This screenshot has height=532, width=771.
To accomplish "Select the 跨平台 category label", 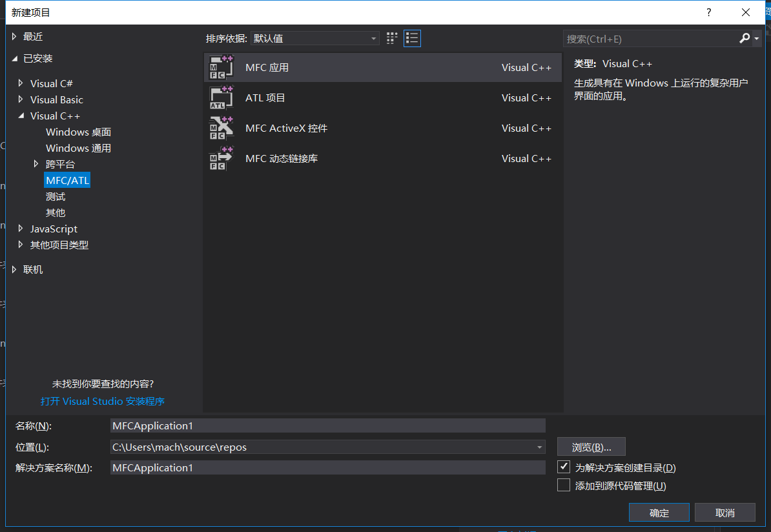I will tap(61, 164).
